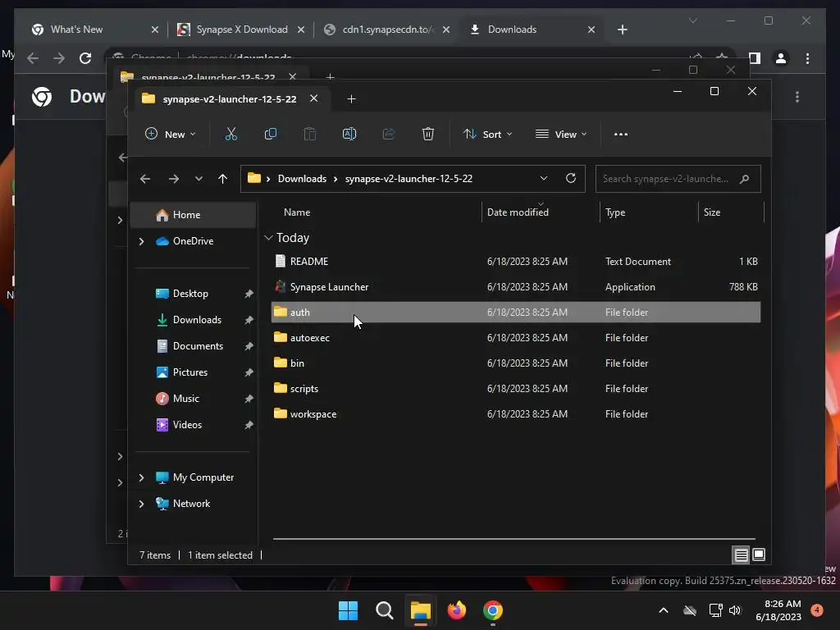Add a new File Explorer tab
This screenshot has width=840, height=630.
pyautogui.click(x=351, y=99)
